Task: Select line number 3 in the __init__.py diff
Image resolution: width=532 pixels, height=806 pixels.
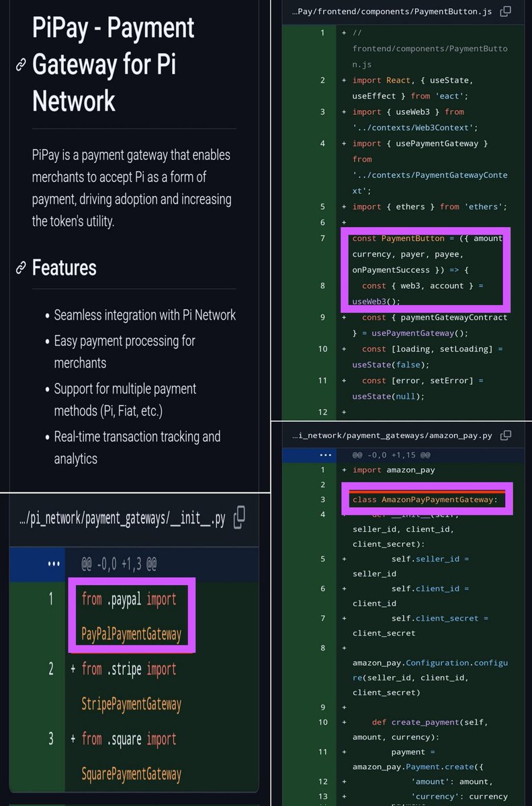Action: pyautogui.click(x=51, y=739)
